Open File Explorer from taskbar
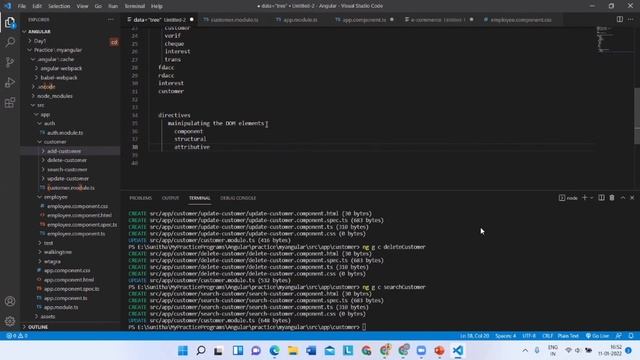Image resolution: width=640 pixels, height=360 pixels. click(293, 351)
